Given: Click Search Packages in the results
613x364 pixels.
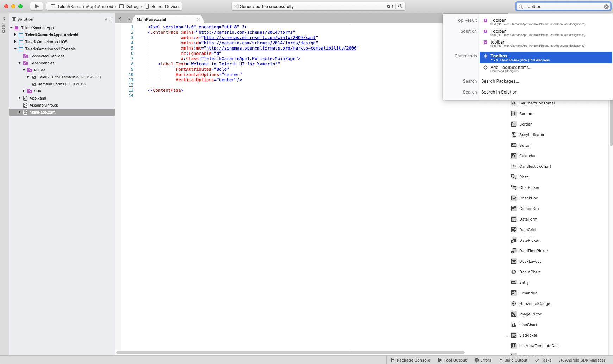Looking at the screenshot, I should 500,81.
